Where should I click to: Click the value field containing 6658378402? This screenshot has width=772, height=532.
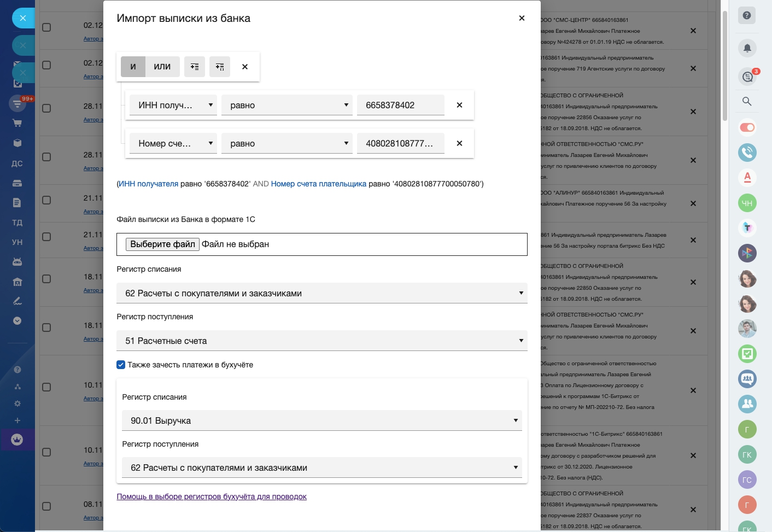pos(400,105)
